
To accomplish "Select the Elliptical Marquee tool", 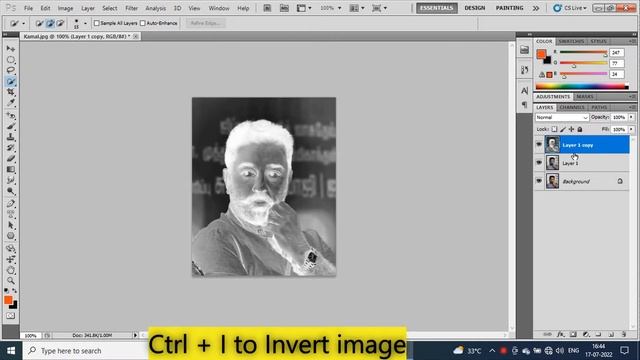I will pyautogui.click(x=11, y=60).
